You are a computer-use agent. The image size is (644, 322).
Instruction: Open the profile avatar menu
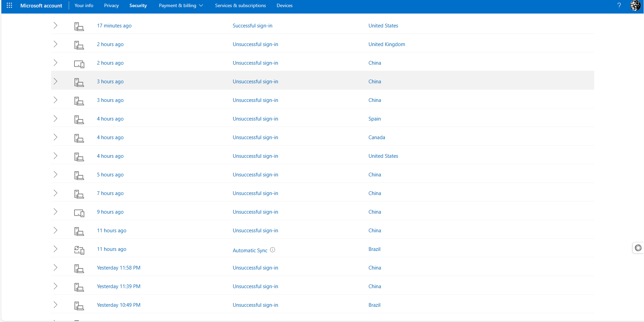tap(635, 5)
